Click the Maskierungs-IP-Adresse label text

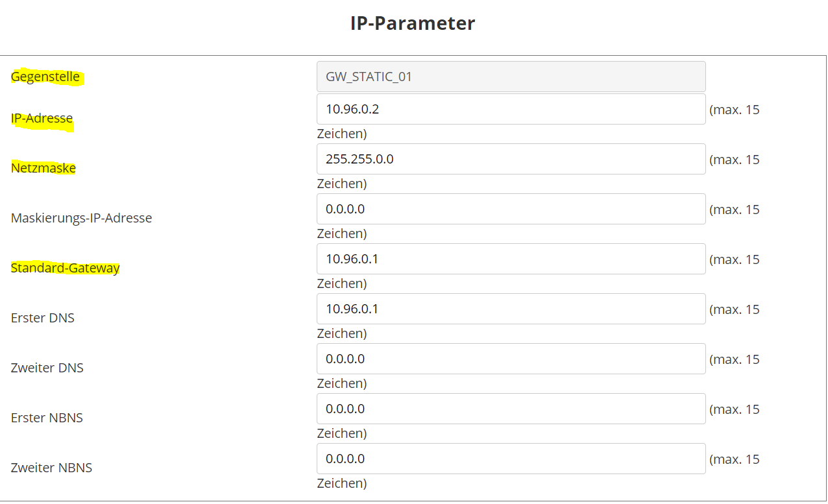(x=82, y=218)
